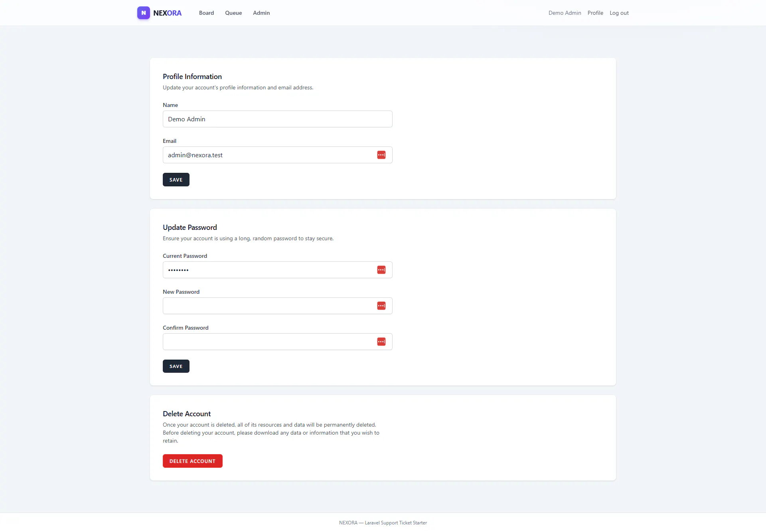The width and height of the screenshot is (766, 532).
Task: Save the Update Password form
Action: point(176,366)
